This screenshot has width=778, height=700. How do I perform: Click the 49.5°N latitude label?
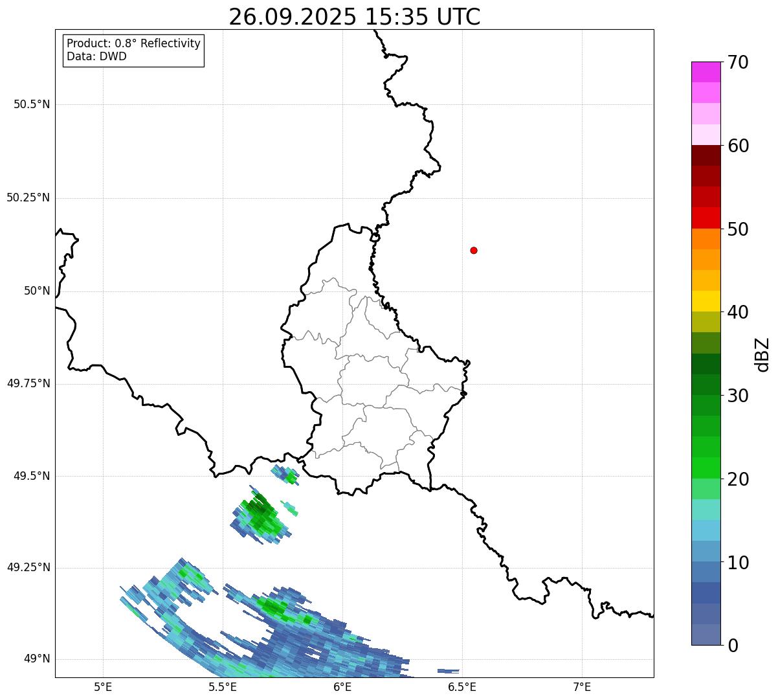32,476
